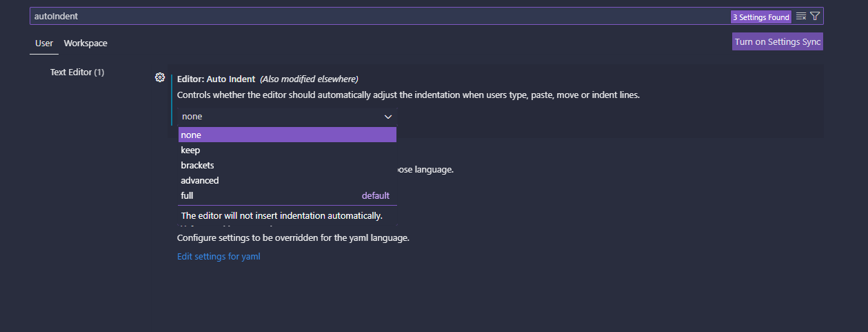Image resolution: width=868 pixels, height=332 pixels.
Task: Select Text Editor in settings tree
Action: tap(77, 72)
